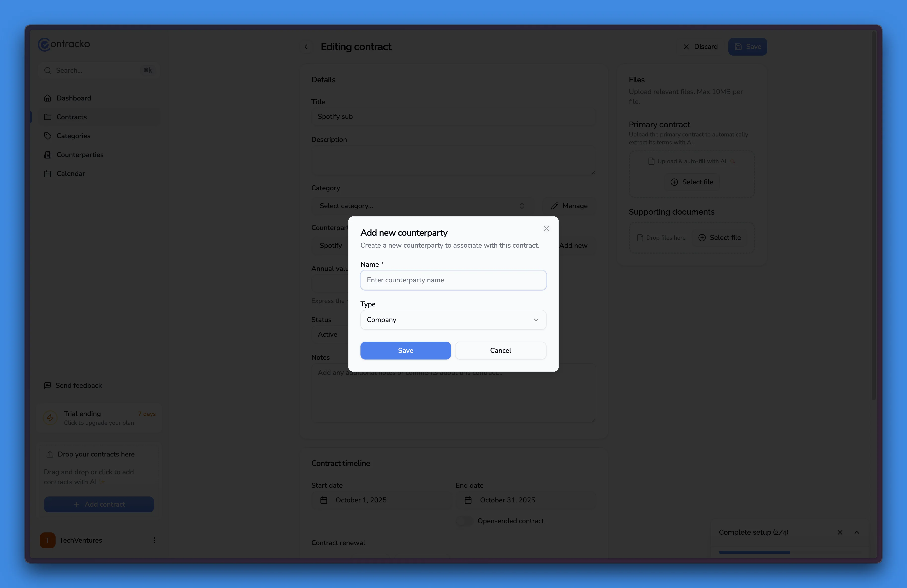The width and height of the screenshot is (907, 588).
Task: Click the Manage pencil icon
Action: coord(555,206)
